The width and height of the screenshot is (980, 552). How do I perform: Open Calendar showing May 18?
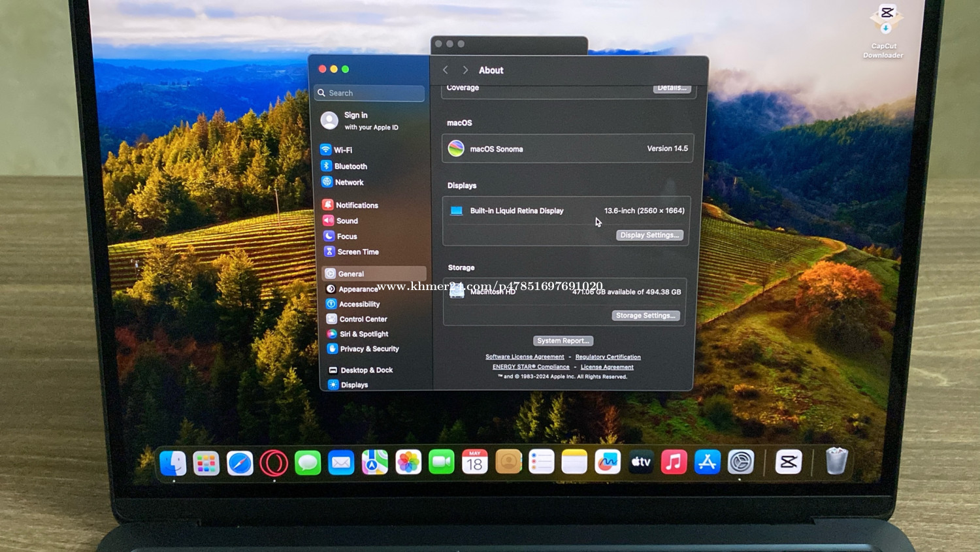[x=475, y=462]
